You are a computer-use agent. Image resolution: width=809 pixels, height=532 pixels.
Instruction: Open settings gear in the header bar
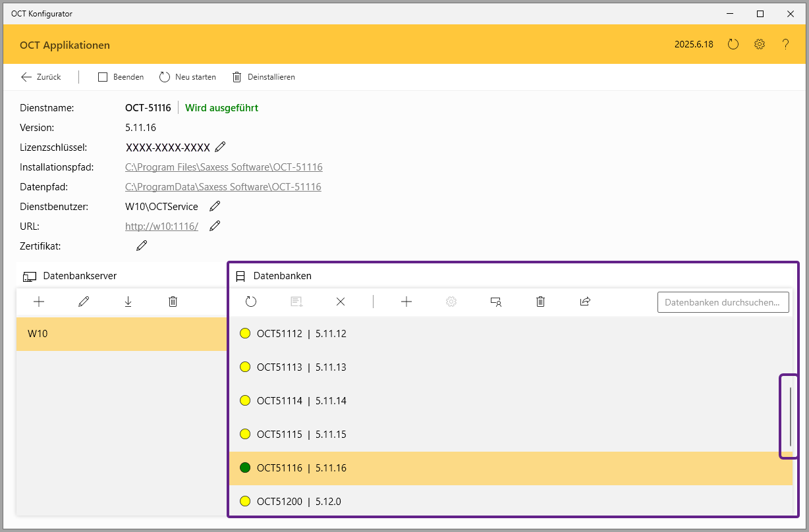coord(760,45)
